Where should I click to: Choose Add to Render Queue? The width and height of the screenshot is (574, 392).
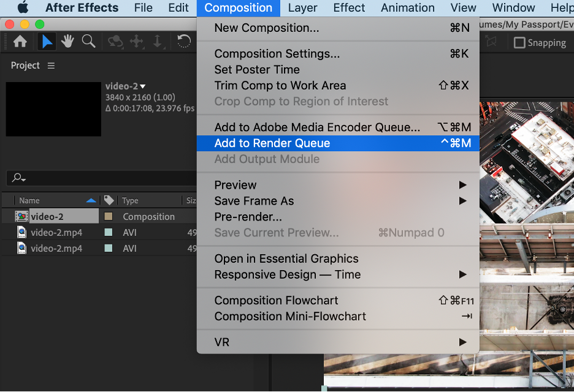[272, 143]
